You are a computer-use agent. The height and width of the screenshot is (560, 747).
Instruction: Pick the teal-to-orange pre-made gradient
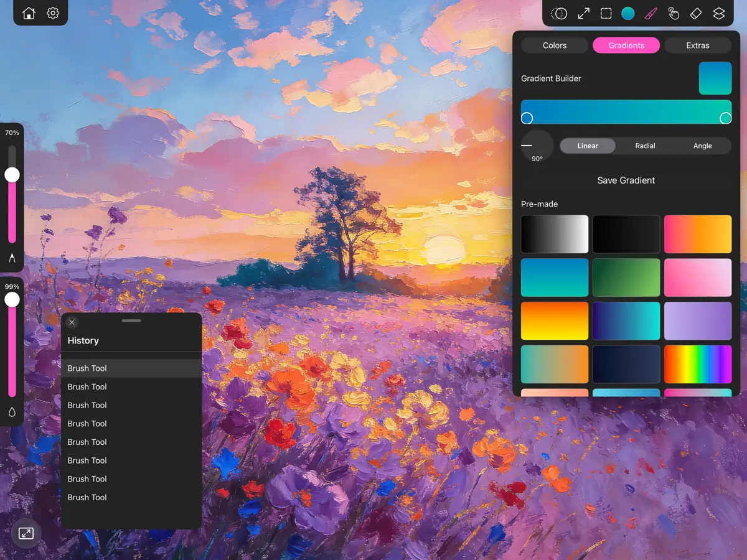[x=555, y=365]
